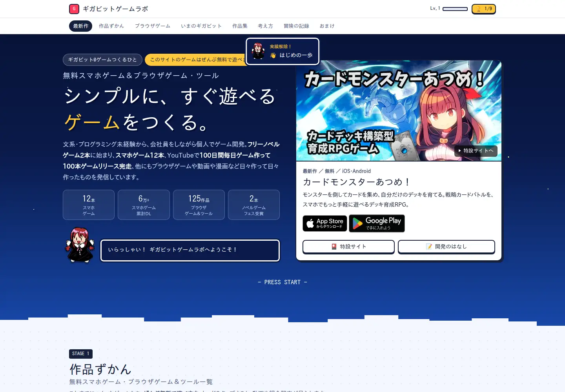Click the PRESS START text

(282, 282)
